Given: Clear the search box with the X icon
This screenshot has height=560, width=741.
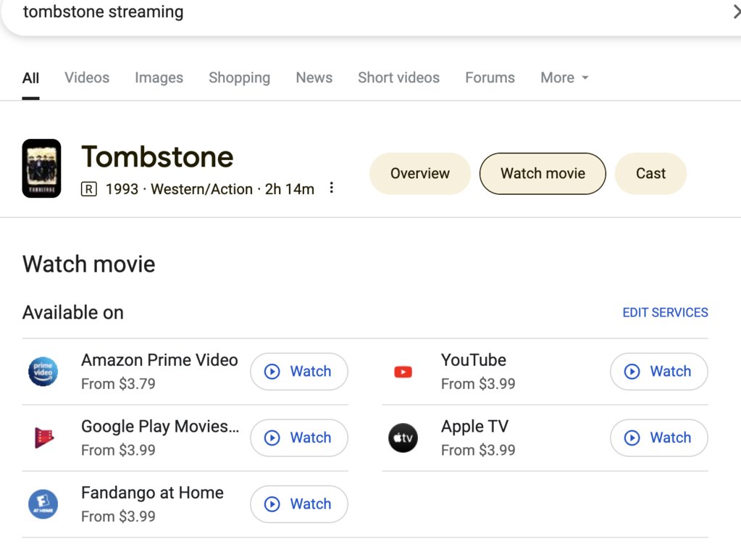Looking at the screenshot, I should [735, 12].
